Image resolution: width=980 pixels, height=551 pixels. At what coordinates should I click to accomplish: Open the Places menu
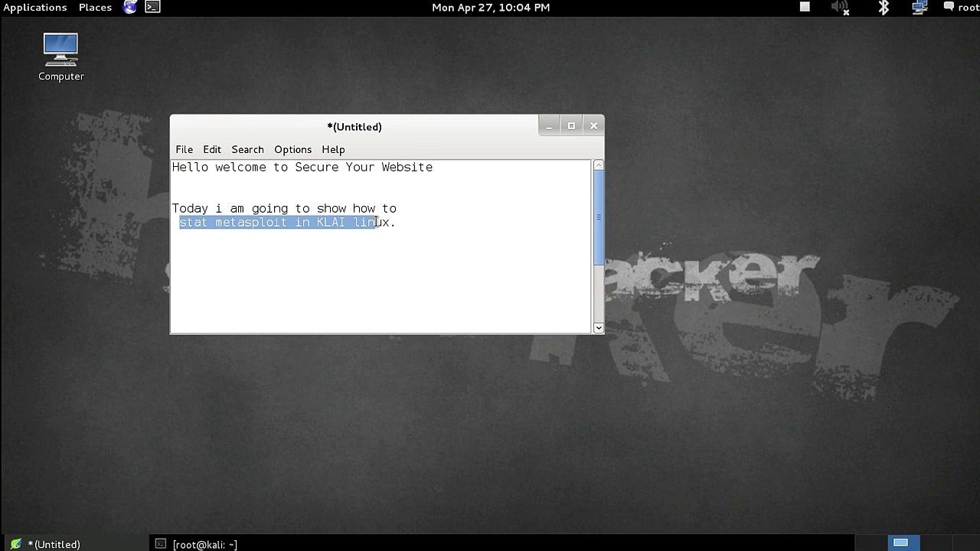[x=95, y=7]
